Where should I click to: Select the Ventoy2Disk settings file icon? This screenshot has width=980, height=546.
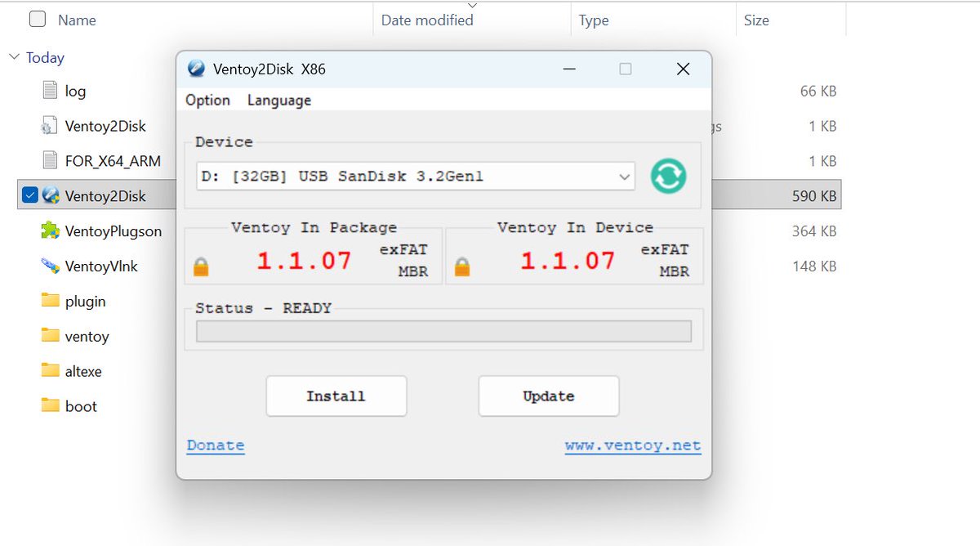click(51, 126)
